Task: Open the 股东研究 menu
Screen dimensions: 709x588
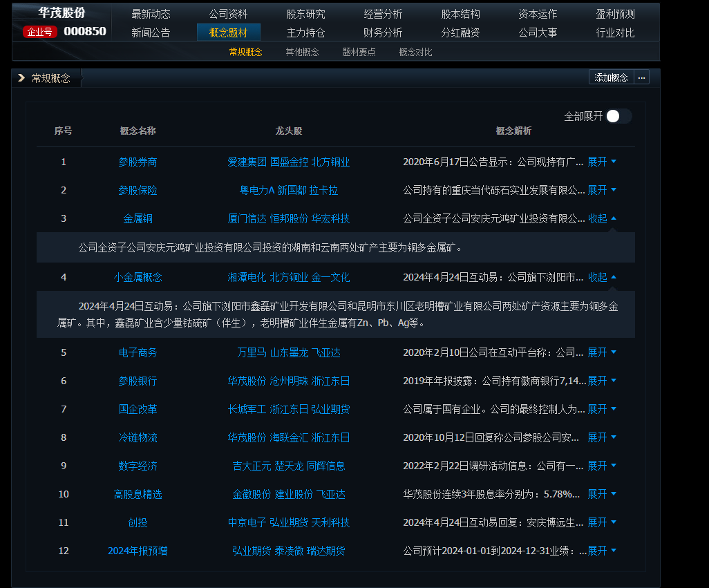Action: tap(305, 14)
